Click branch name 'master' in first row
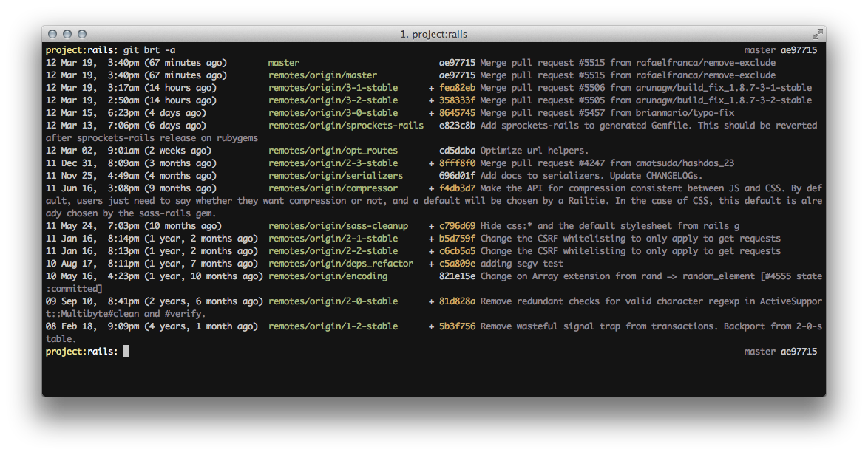Image resolution: width=868 pixels, height=455 pixels. pos(284,63)
